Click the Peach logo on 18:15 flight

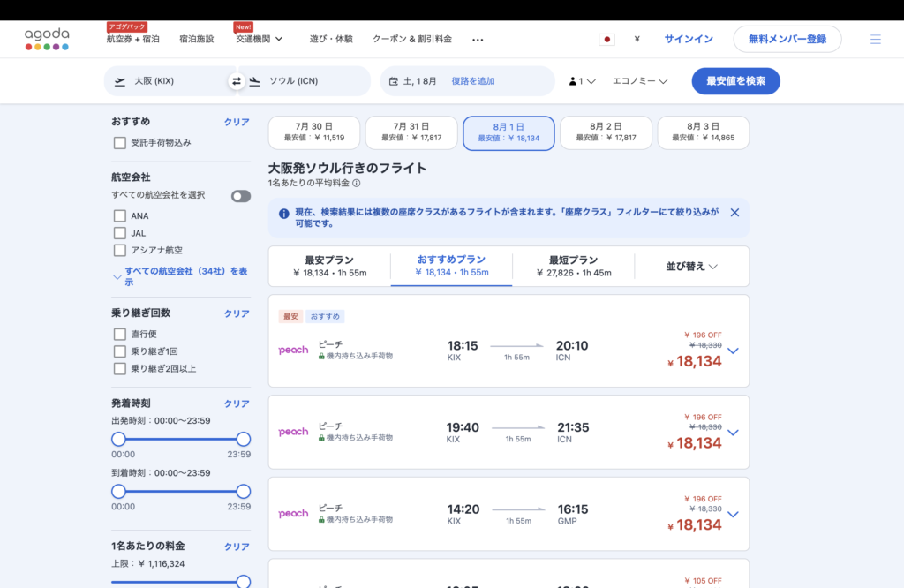click(293, 350)
